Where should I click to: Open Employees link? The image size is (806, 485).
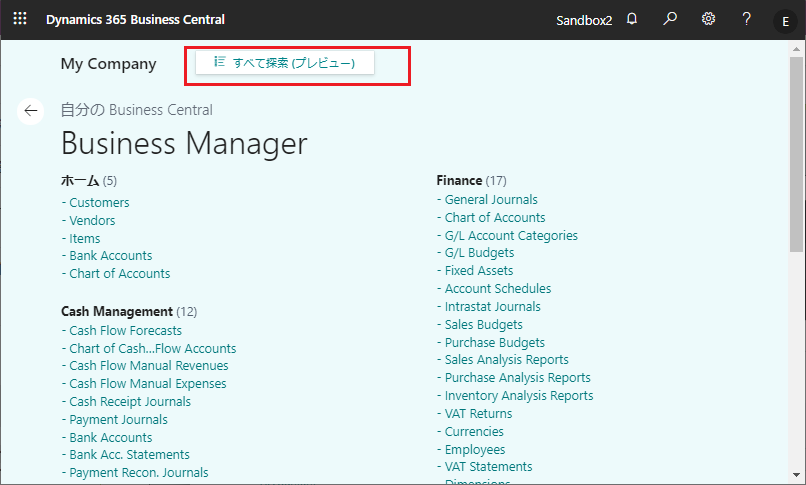point(475,450)
